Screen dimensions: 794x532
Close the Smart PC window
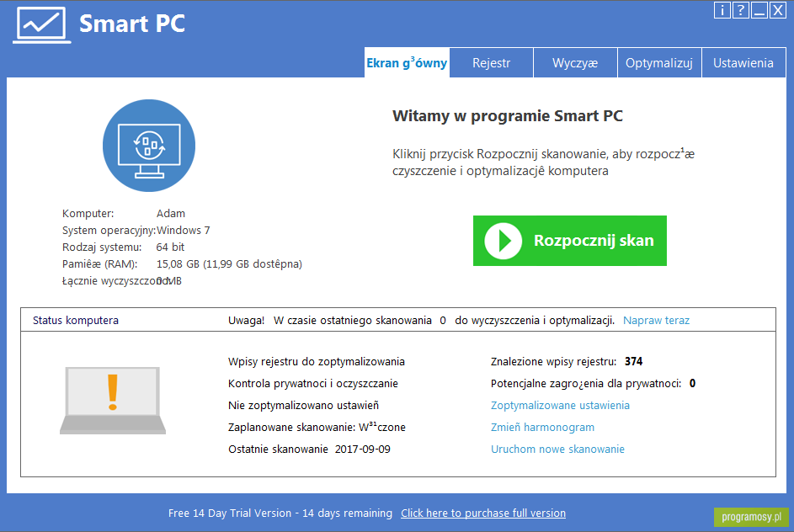pyautogui.click(x=778, y=10)
